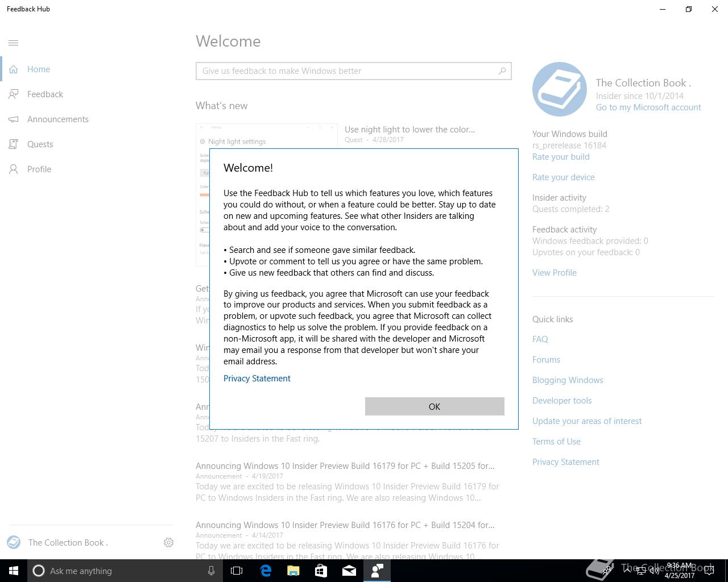Open the Terms of Use link
Screen dimensions: 728x582
[556, 442]
